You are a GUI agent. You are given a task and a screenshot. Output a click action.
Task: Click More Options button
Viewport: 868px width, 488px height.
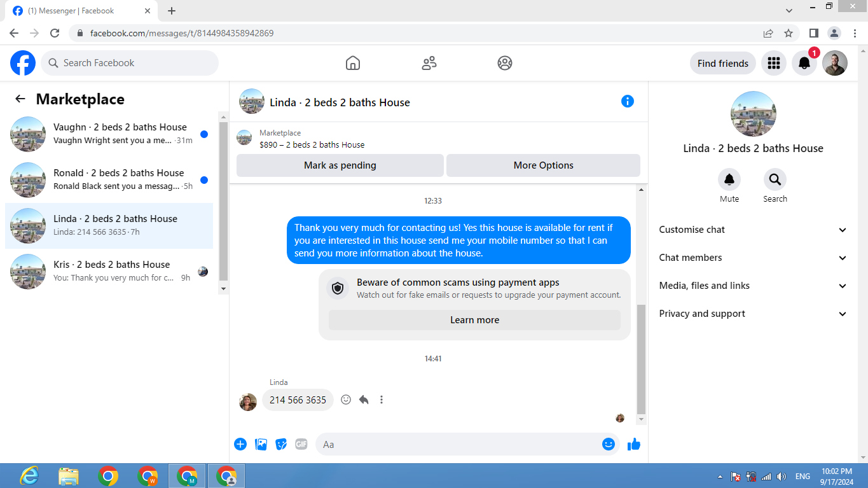[544, 165]
